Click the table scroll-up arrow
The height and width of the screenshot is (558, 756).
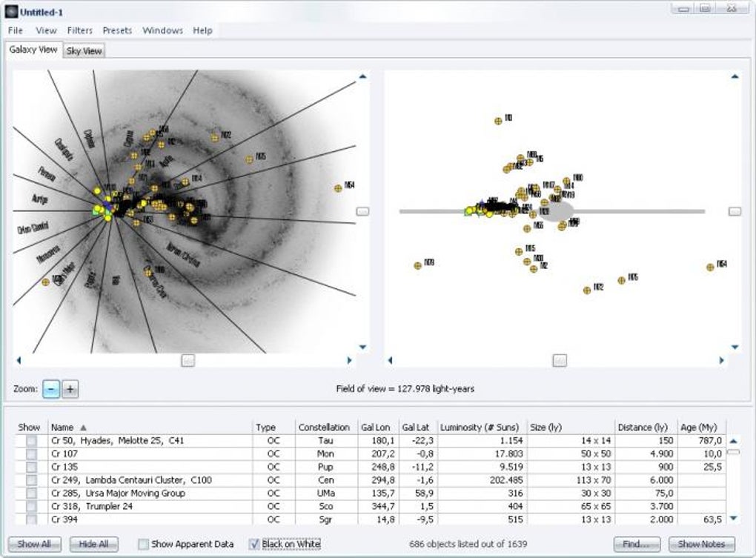pyautogui.click(x=733, y=441)
